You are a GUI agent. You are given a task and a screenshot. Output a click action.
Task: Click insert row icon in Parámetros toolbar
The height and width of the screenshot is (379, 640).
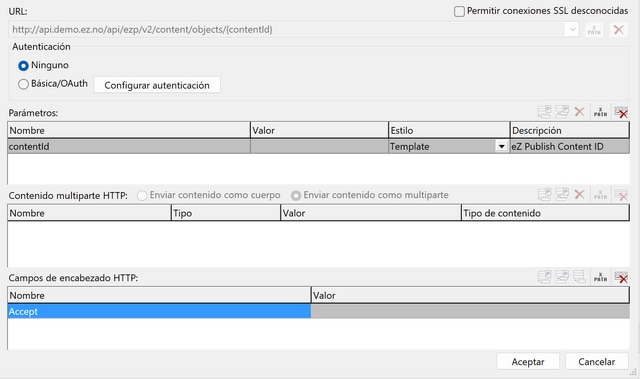point(562,112)
